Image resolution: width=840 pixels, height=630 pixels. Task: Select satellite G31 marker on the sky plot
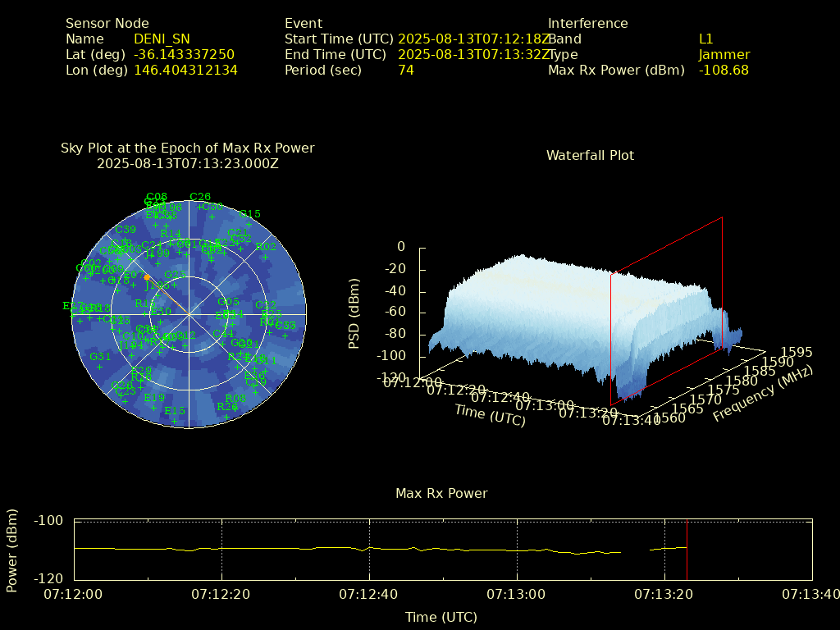(100, 367)
